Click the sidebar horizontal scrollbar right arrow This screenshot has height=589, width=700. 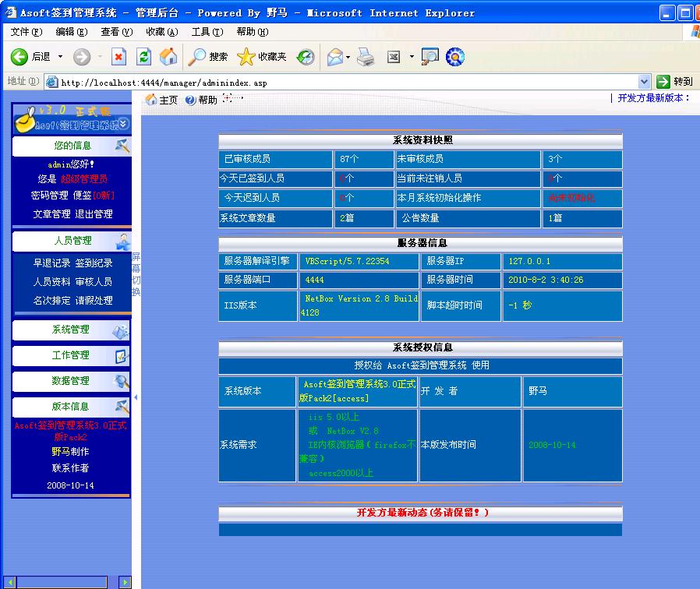125,582
